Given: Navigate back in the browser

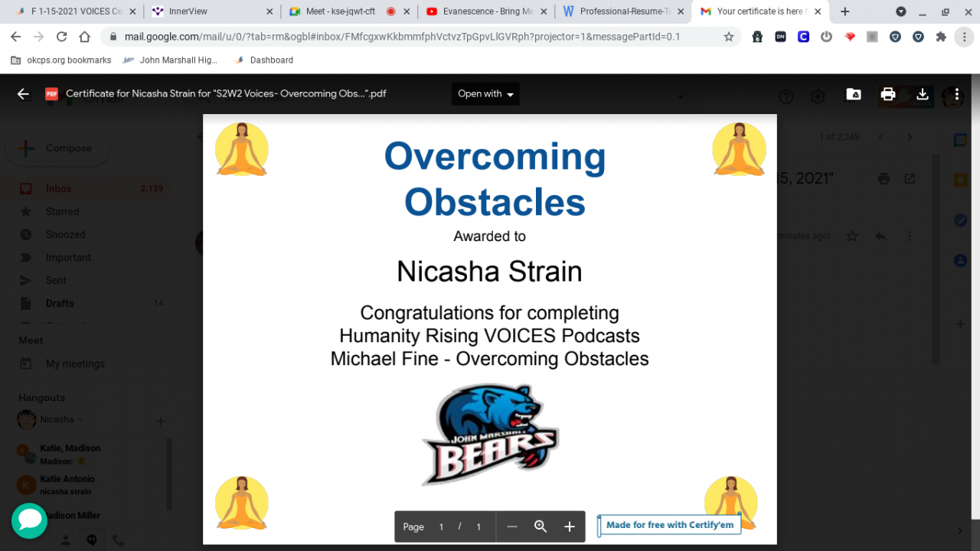Looking at the screenshot, I should [16, 37].
